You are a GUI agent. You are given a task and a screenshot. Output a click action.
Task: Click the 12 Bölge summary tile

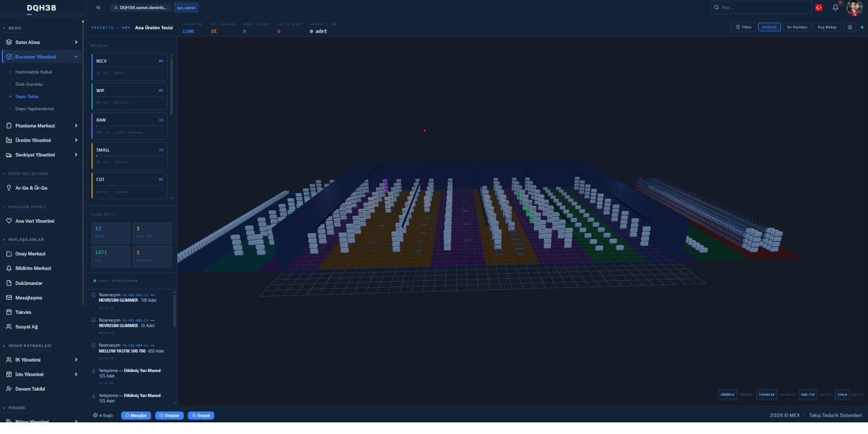111,232
